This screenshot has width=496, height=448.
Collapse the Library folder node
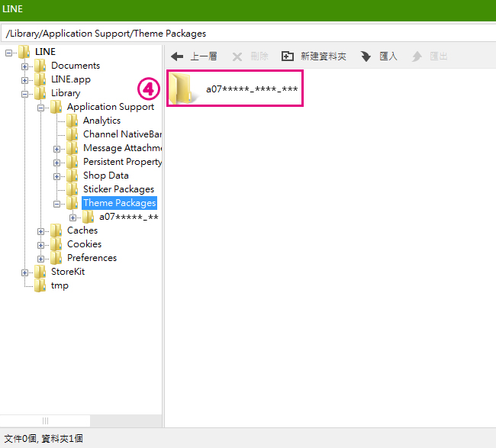tap(24, 94)
